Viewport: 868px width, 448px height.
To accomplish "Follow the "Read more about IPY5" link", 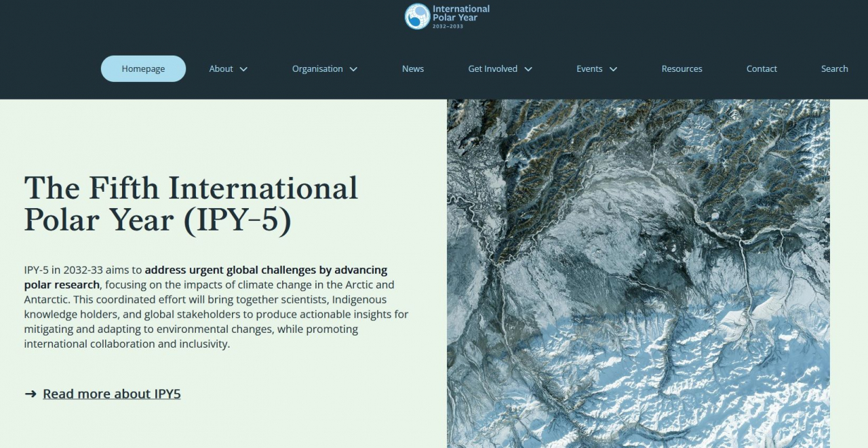I will point(112,394).
